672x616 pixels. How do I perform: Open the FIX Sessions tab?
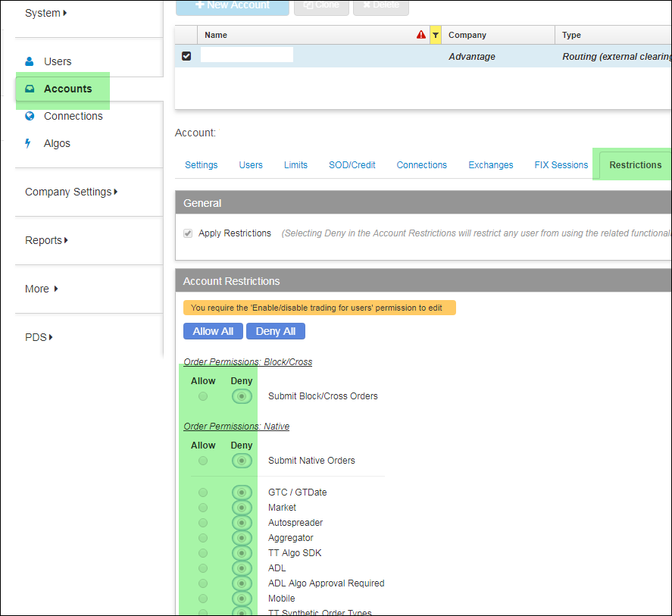click(561, 165)
